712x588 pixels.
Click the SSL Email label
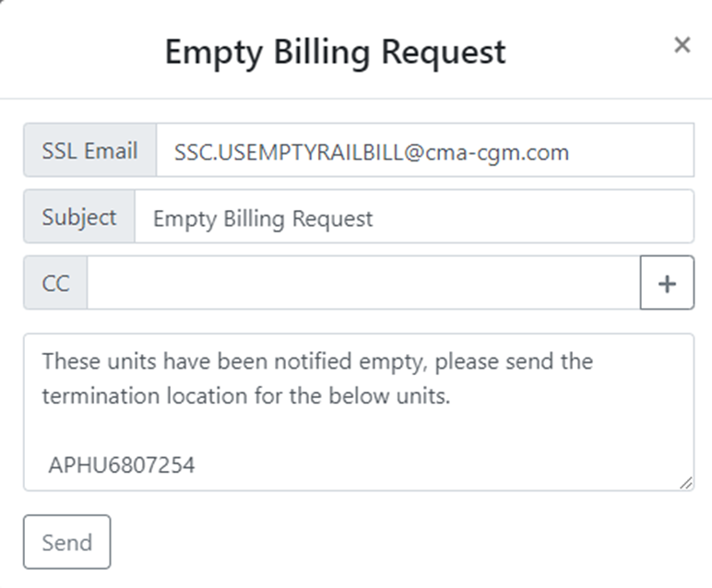coord(89,150)
